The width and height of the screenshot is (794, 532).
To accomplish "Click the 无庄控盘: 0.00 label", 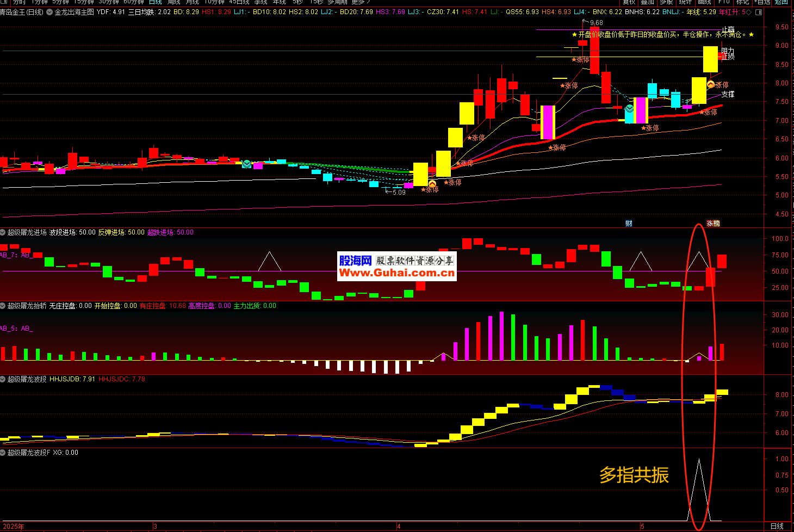I will click(x=71, y=306).
